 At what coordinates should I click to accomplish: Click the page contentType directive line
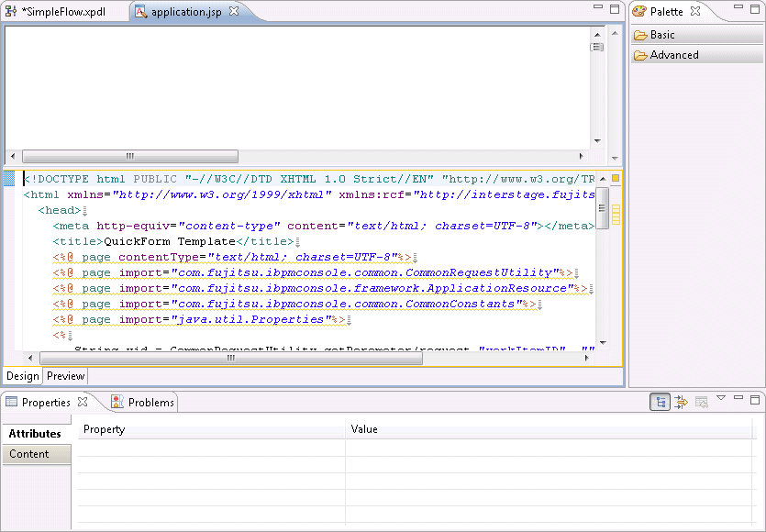click(x=232, y=257)
